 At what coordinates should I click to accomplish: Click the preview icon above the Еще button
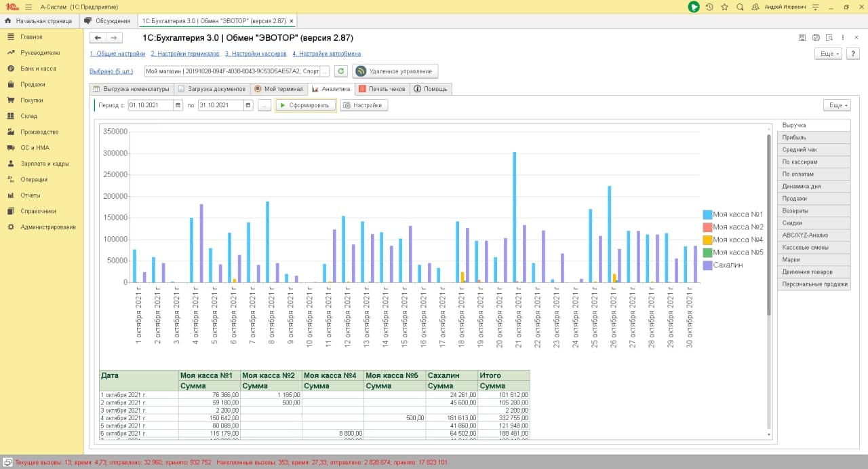pyautogui.click(x=829, y=37)
